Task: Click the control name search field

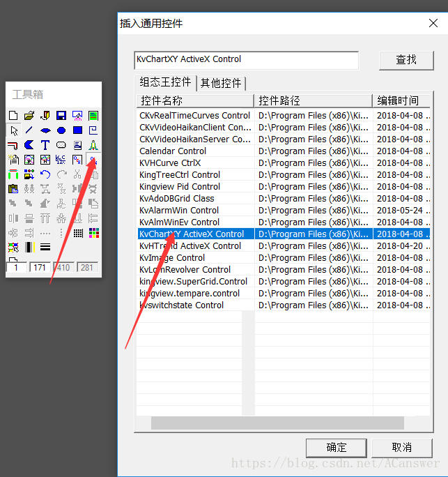Action: tap(246, 60)
